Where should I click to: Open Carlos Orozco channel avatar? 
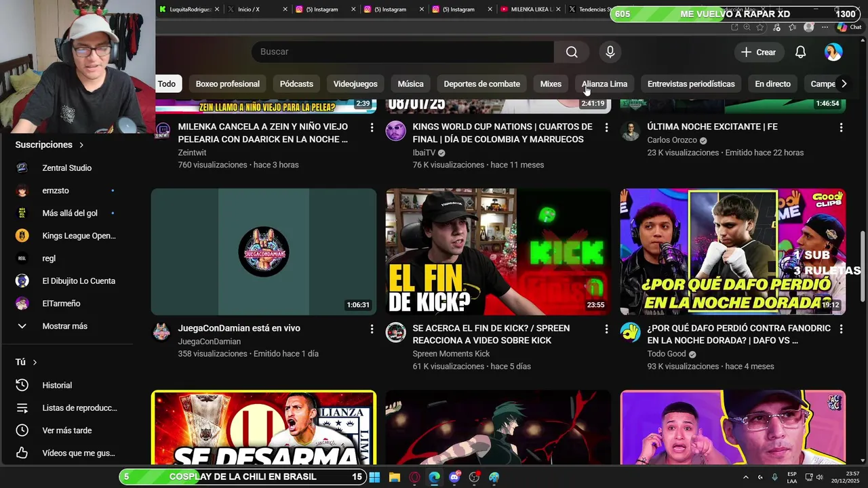coord(631,131)
